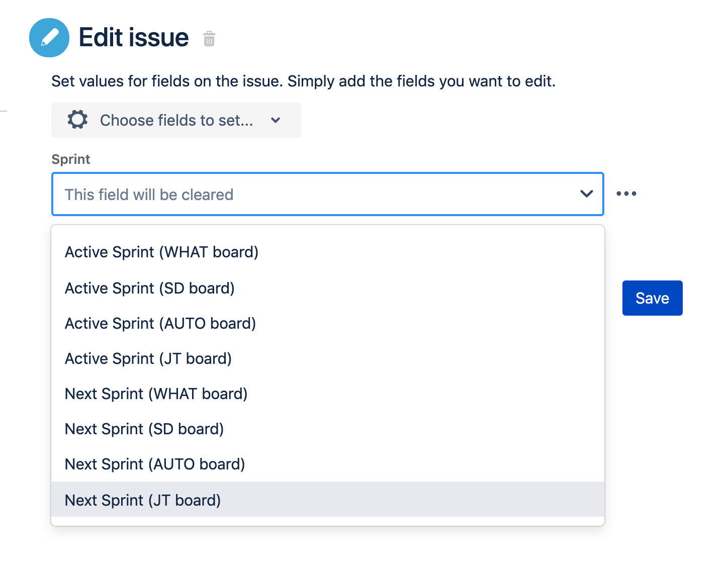Select Active Sprint (SD board)
Image resolution: width=728 pixels, height=575 pixels.
328,288
